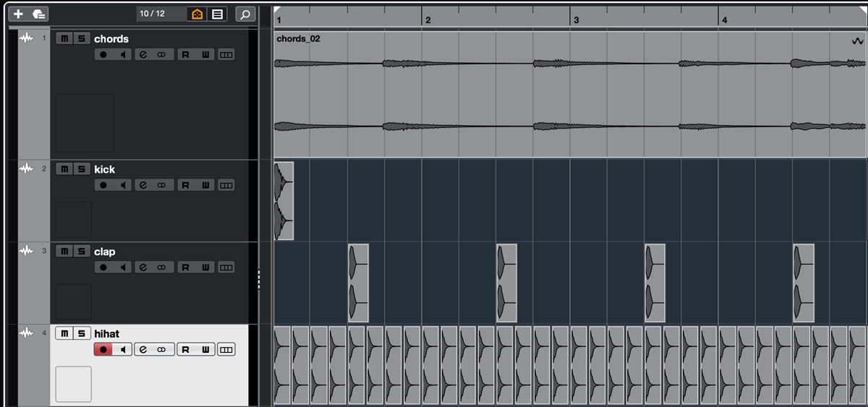Click the 10 / 12 track count field
Viewport: 868px width, 407px height.
point(160,14)
